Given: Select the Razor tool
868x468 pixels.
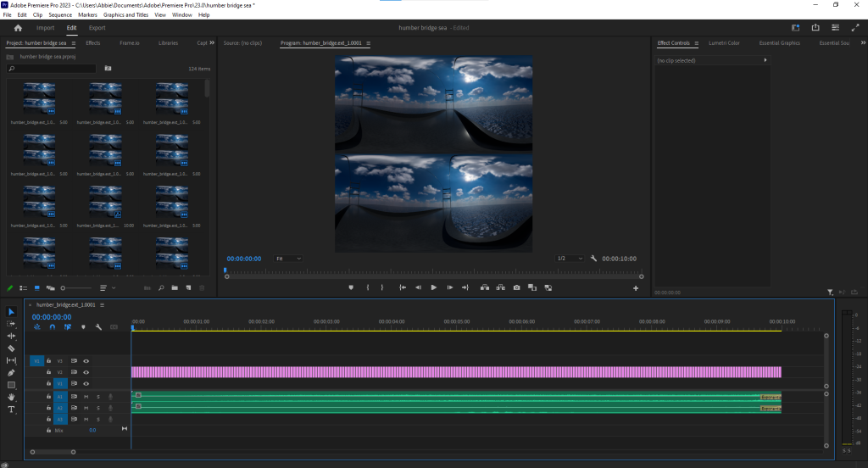Looking at the screenshot, I should [12, 348].
